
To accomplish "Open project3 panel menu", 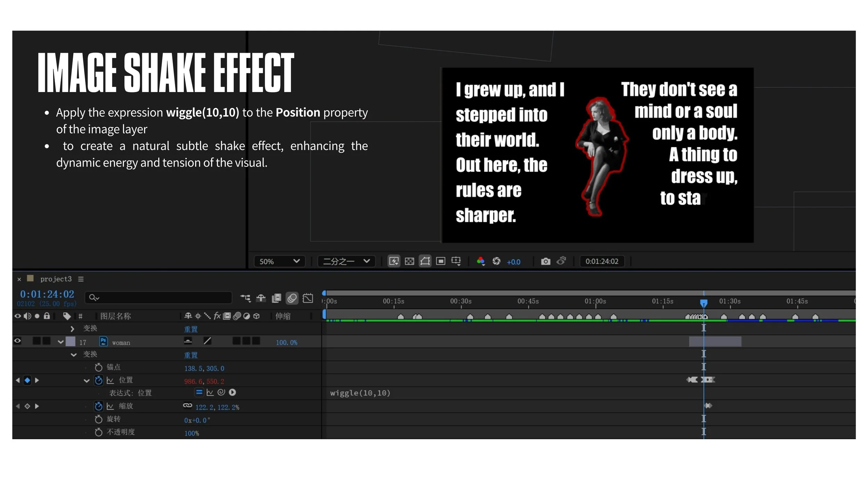I will [x=81, y=279].
